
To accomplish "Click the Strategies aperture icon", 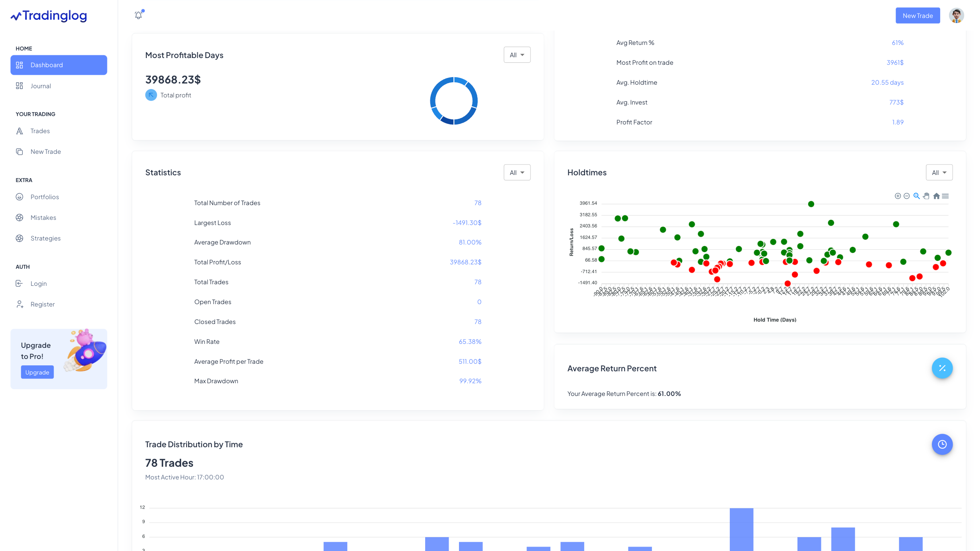I will click(19, 238).
